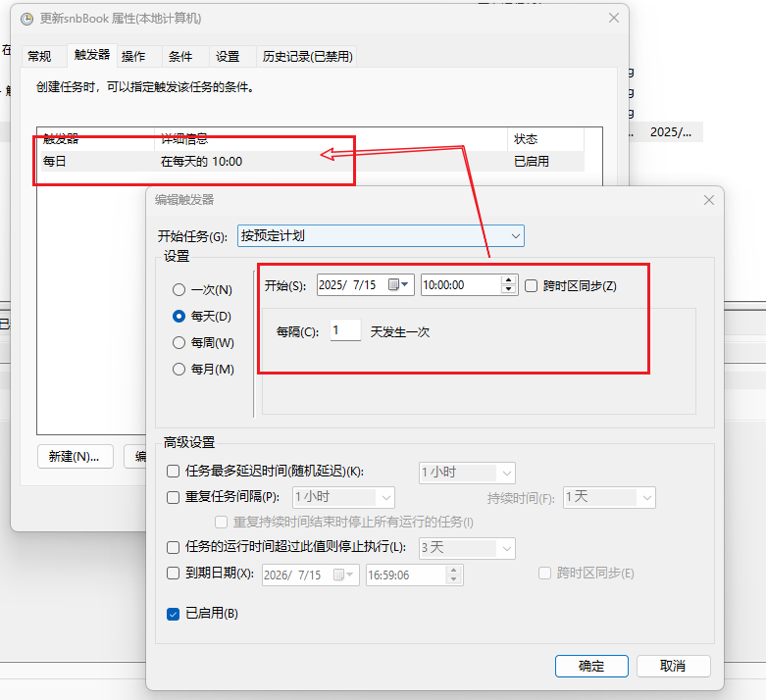Click the 每隔 days interval input field

(345, 331)
